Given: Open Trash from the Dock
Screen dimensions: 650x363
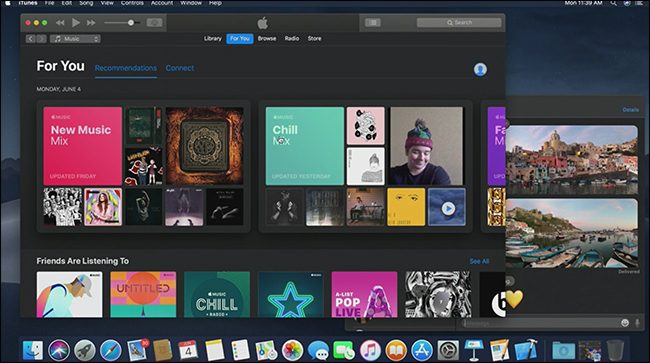Looking at the screenshot, I should [615, 350].
